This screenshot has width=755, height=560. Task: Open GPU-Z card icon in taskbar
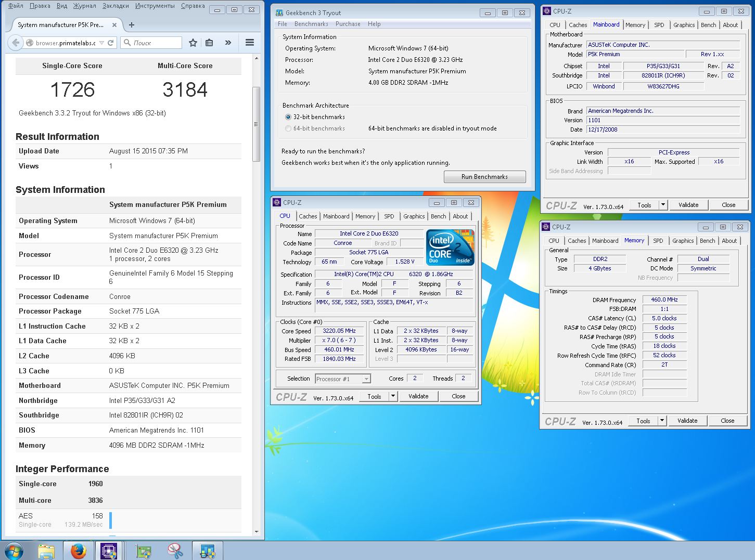pos(143,552)
